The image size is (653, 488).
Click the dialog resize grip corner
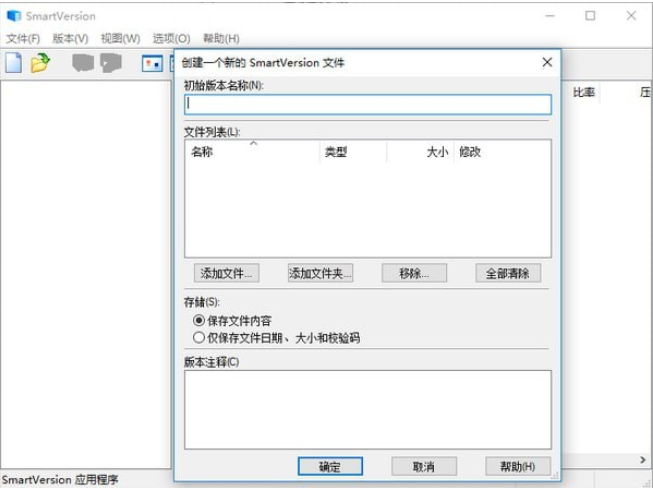coord(555,476)
